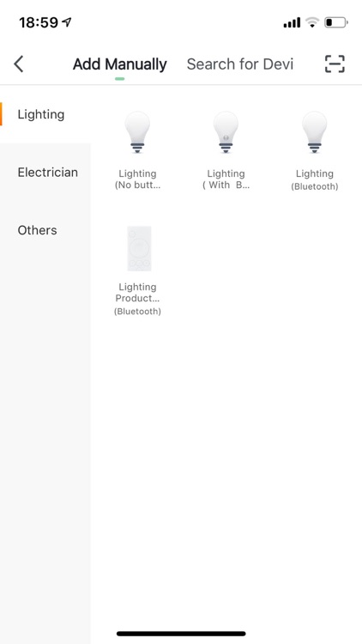Tap the home indicator bar at bottom
This screenshot has width=362, height=644.
181,634
